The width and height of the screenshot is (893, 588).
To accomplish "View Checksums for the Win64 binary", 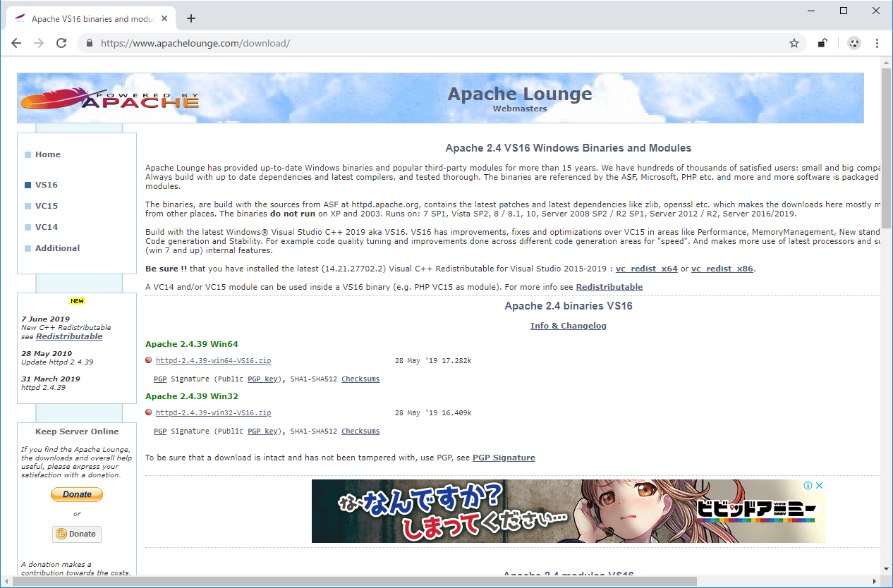I will point(360,379).
